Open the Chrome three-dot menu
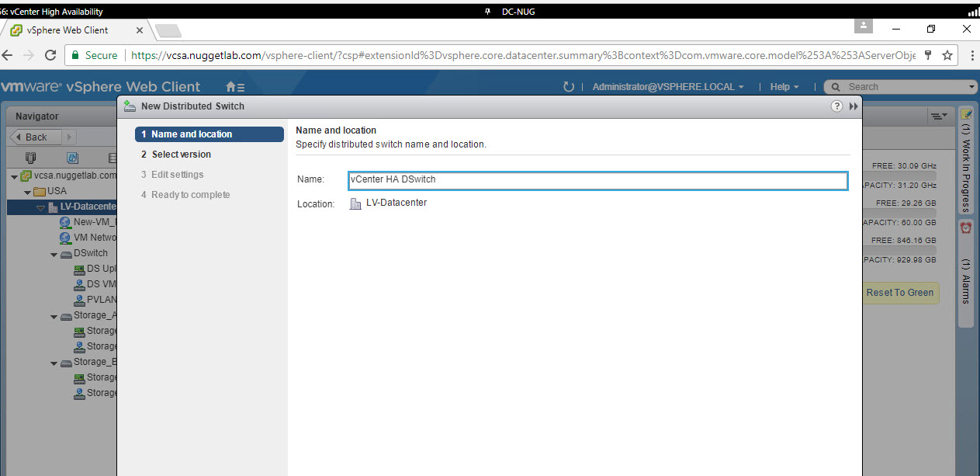This screenshot has width=980, height=476. click(x=971, y=55)
